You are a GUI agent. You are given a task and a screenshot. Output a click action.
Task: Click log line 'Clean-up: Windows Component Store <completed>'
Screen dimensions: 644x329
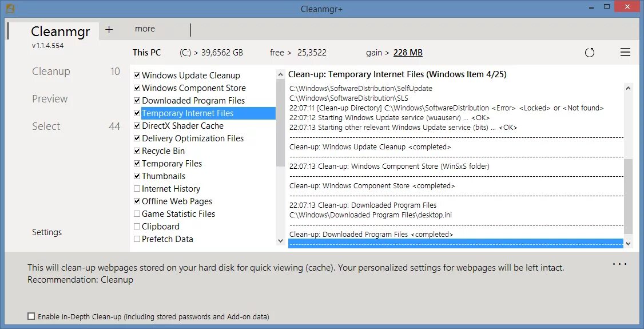372,185
